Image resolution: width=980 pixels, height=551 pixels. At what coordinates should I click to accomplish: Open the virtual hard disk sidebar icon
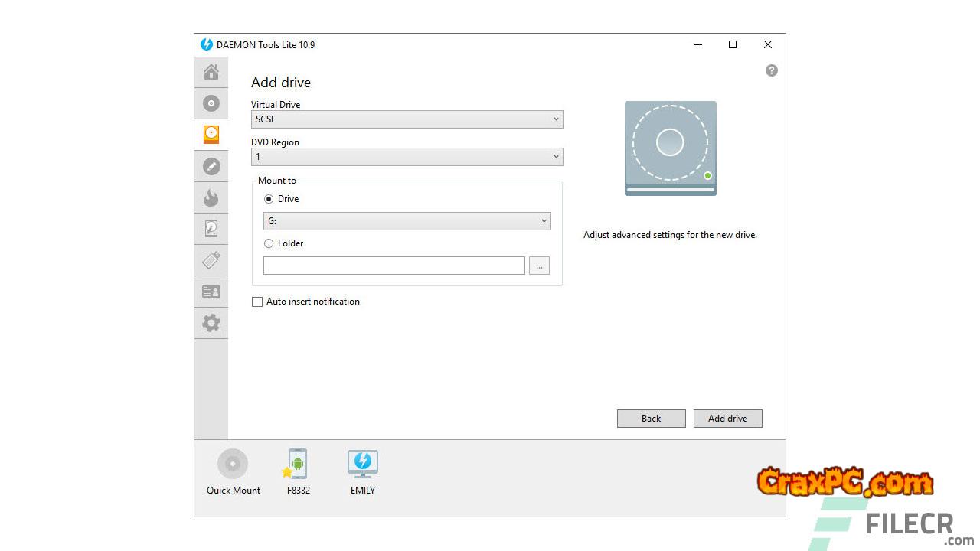[211, 229]
